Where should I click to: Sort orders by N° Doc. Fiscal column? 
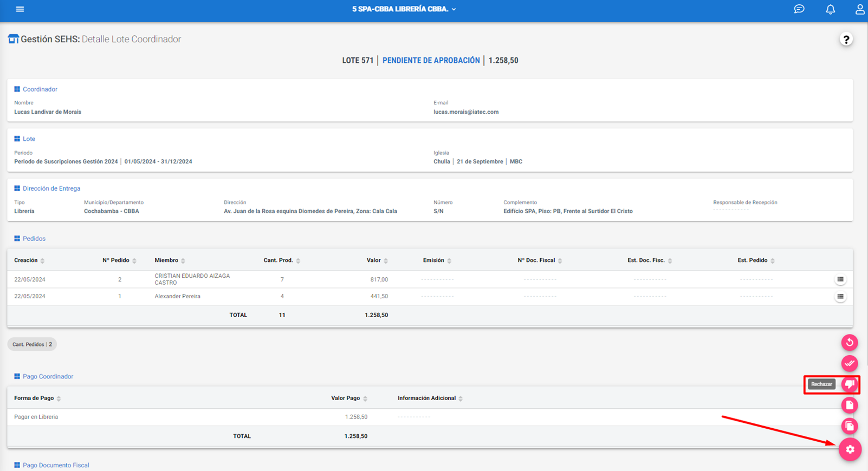540,260
